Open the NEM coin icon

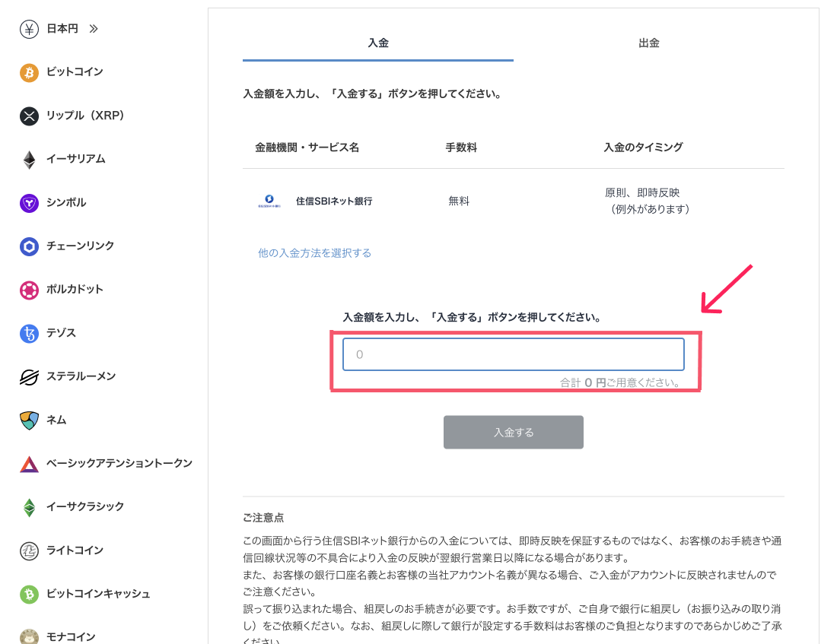[29, 420]
